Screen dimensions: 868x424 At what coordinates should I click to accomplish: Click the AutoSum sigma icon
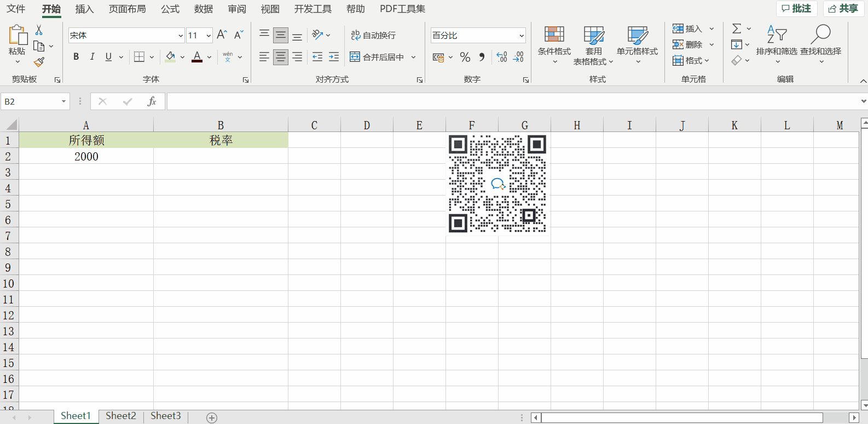point(737,28)
